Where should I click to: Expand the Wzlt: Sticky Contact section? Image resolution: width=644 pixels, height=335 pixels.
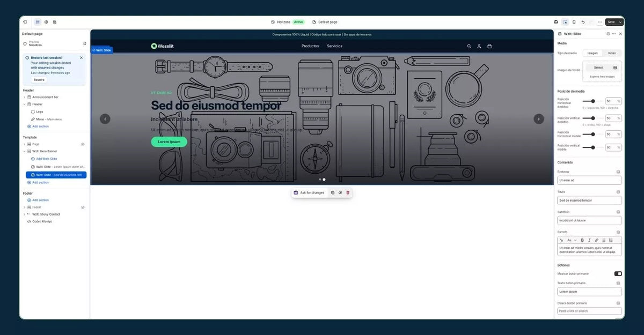[24, 214]
